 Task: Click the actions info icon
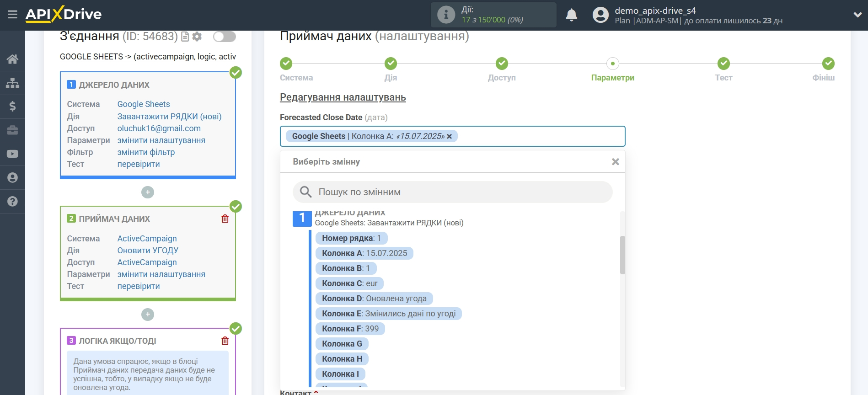click(x=446, y=15)
